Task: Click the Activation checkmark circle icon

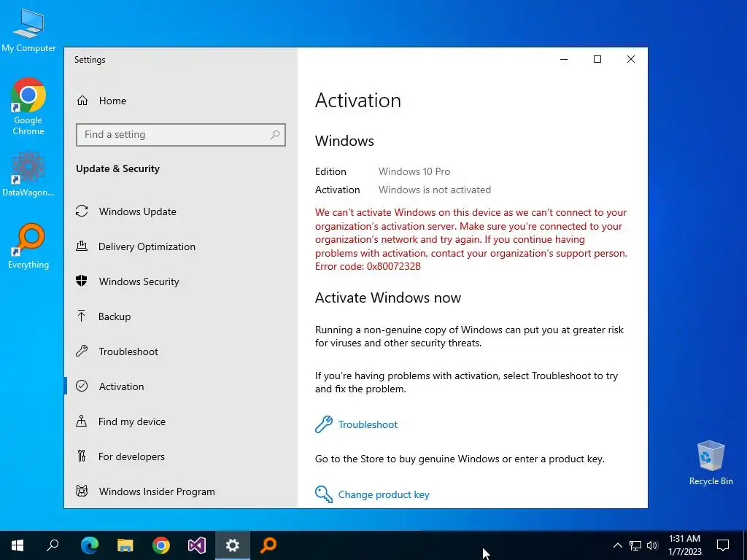Action: point(82,386)
